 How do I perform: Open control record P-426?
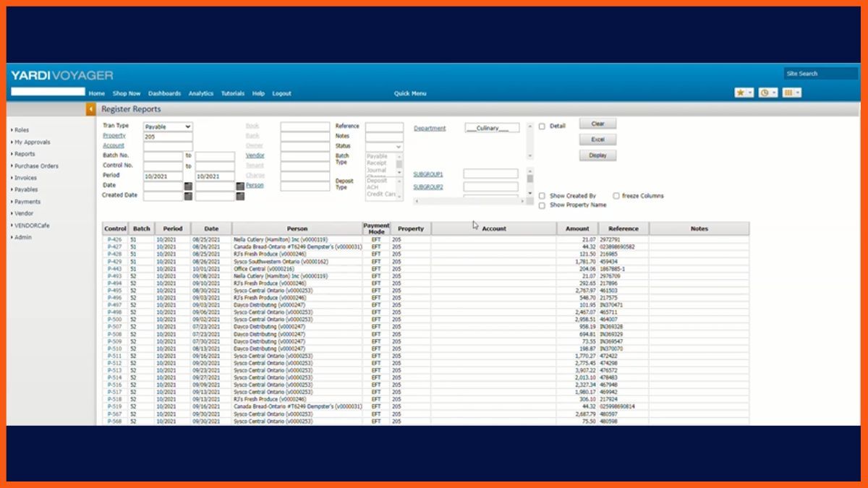click(114, 240)
